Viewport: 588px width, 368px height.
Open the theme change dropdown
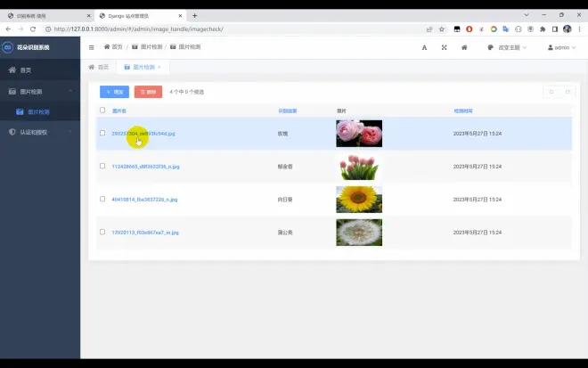coord(507,47)
